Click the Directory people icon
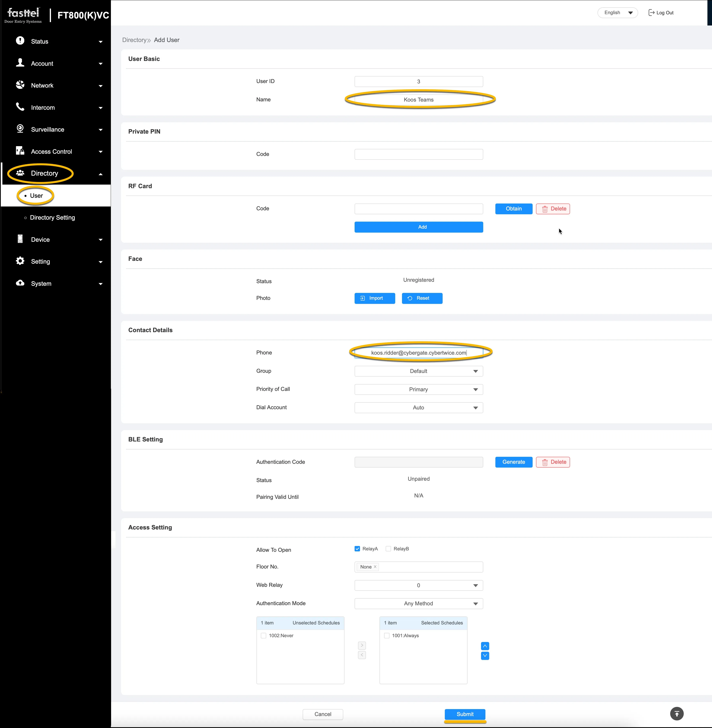The height and width of the screenshot is (728, 712). point(20,173)
